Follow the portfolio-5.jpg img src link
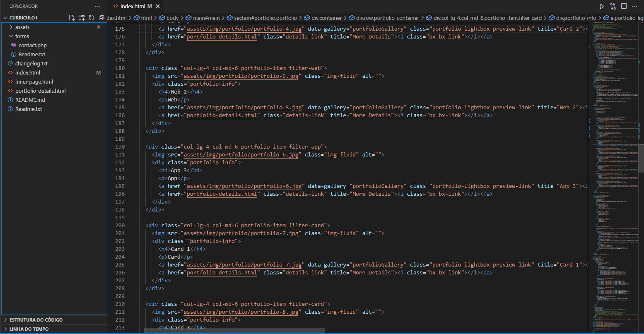Viewport: 644px width, 334px height. click(x=241, y=76)
